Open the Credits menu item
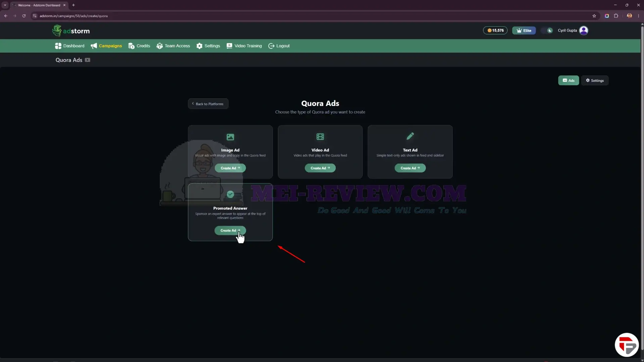The height and width of the screenshot is (362, 644). [x=139, y=46]
